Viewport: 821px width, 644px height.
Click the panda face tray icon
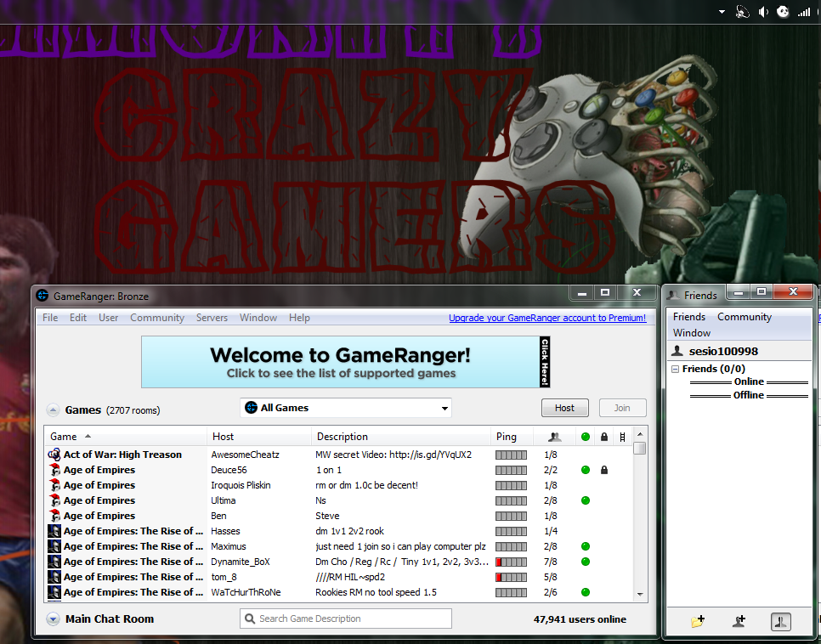pos(783,12)
